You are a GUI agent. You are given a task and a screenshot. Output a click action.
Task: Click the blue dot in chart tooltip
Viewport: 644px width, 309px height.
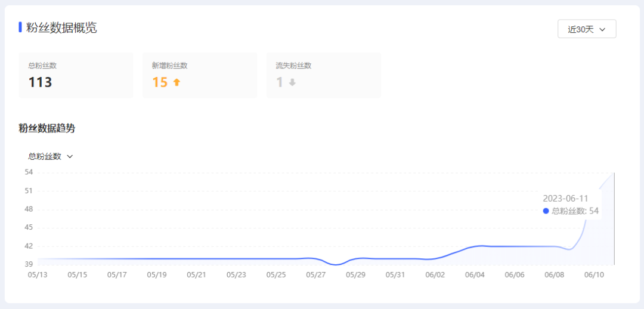point(546,211)
